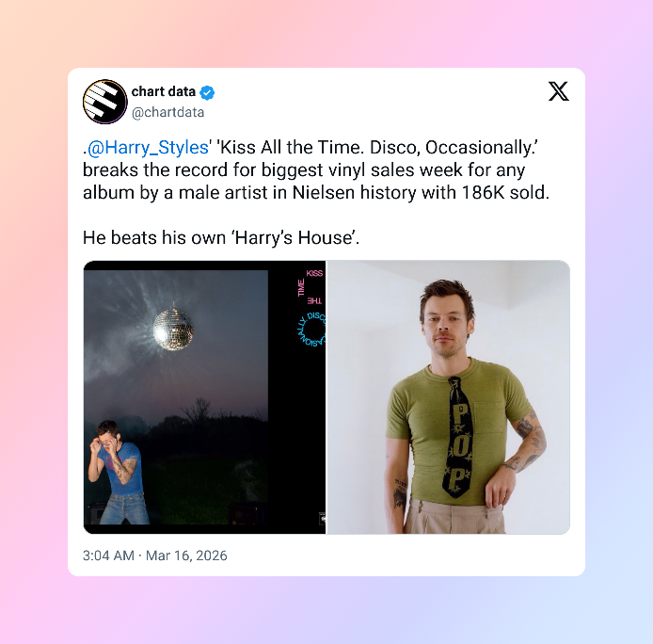This screenshot has width=653, height=644.
Task: Click the chart data display name
Action: click(x=164, y=91)
